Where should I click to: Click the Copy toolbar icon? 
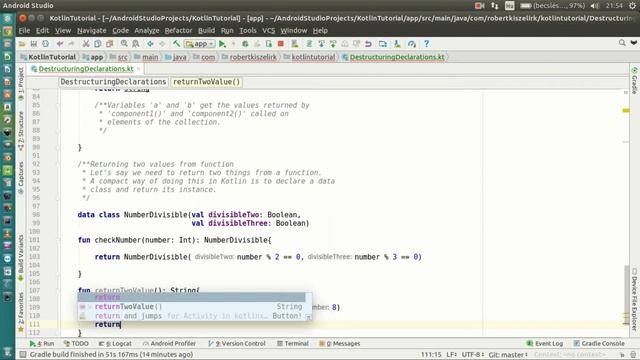click(x=98, y=44)
